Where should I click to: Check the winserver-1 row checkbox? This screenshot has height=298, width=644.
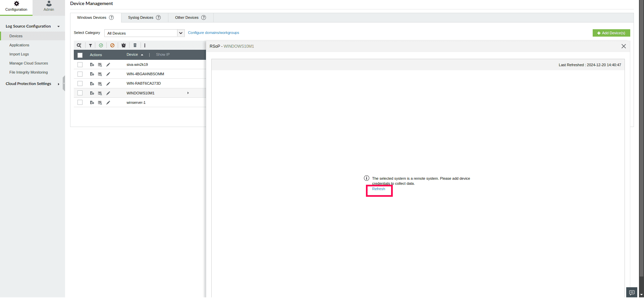pos(80,102)
